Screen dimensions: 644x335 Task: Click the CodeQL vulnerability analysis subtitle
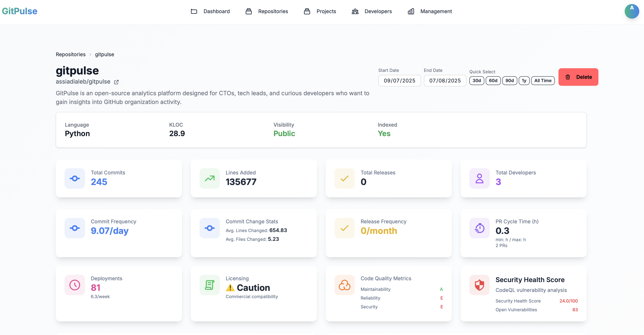531,290
